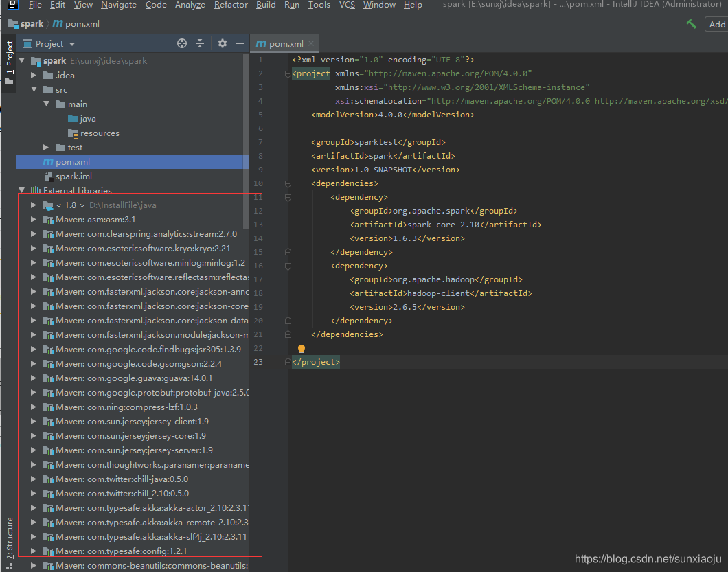This screenshot has width=728, height=572.
Task: Select pom.xml in the project tree
Action: point(133,162)
